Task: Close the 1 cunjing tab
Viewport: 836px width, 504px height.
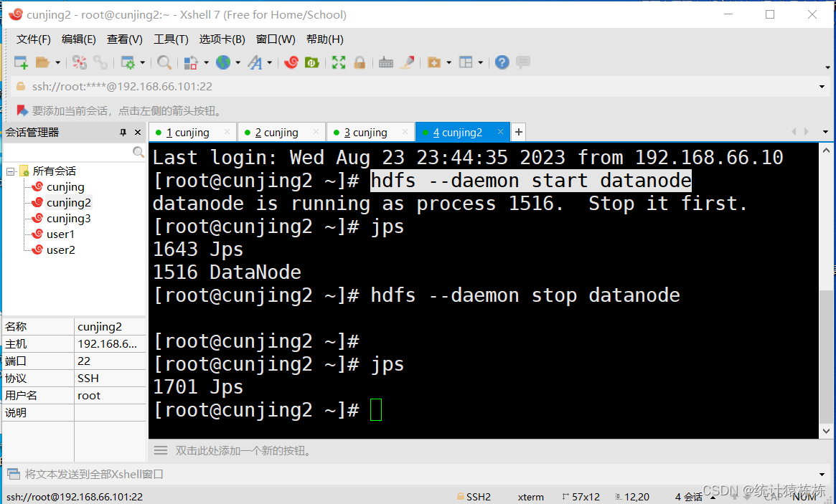Action: [x=227, y=132]
